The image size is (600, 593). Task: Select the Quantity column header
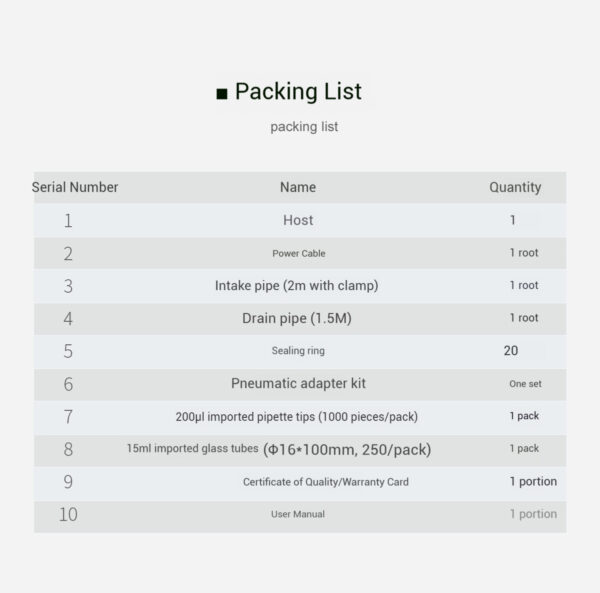(515, 187)
